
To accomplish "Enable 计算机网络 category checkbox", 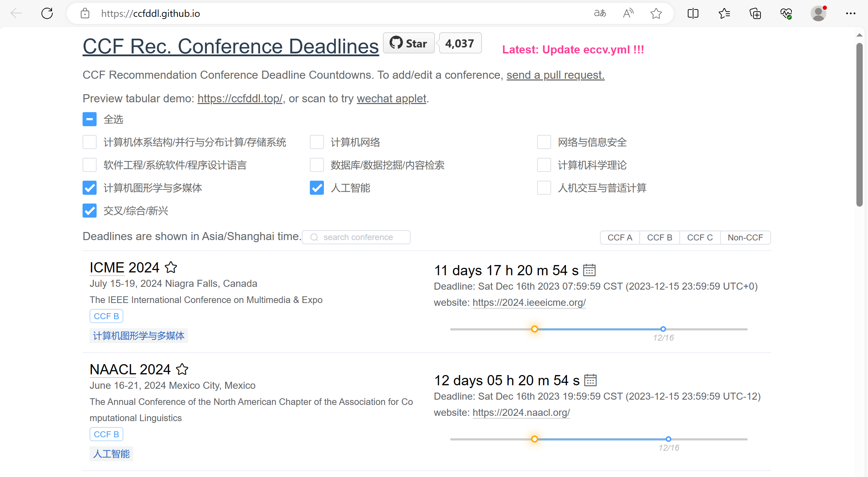I will pos(316,142).
